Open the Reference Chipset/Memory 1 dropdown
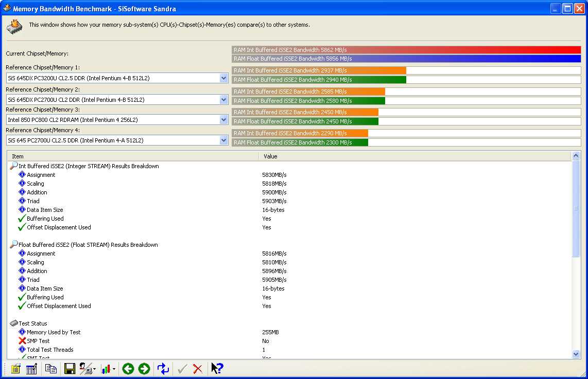This screenshot has height=379, width=588. click(x=223, y=78)
